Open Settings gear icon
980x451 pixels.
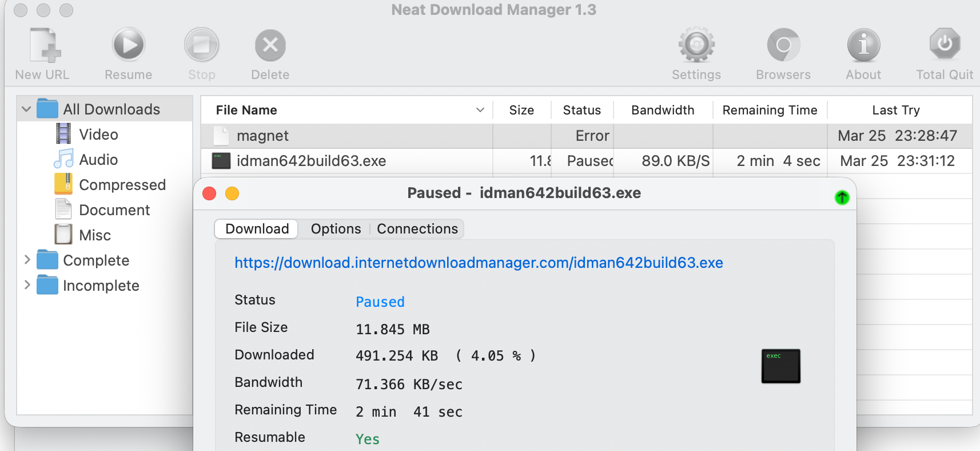696,45
